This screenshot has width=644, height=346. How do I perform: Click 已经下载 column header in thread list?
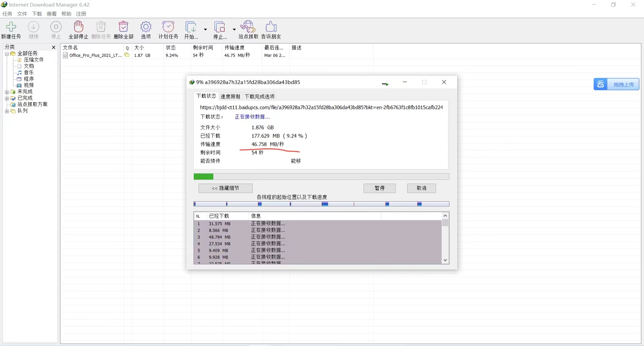227,216
